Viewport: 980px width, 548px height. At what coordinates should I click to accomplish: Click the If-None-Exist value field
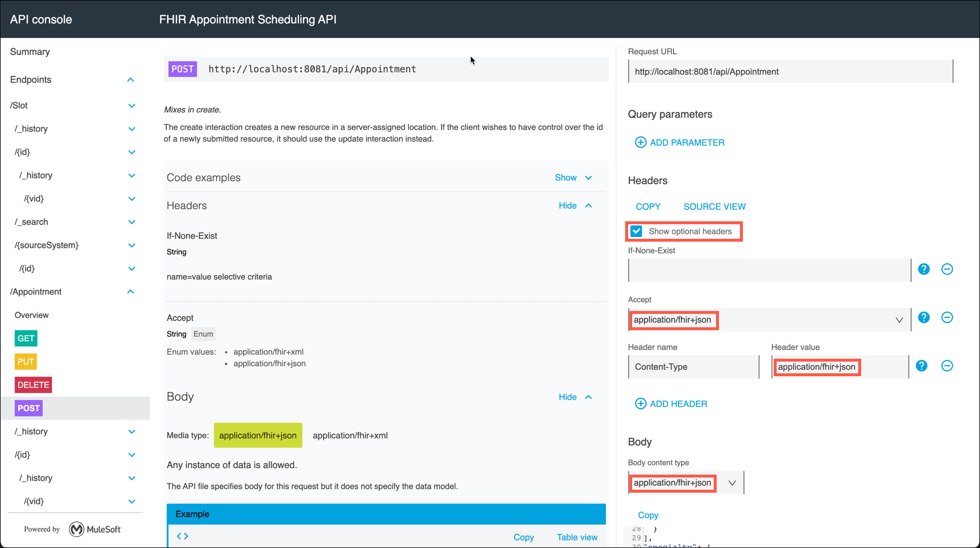point(770,270)
